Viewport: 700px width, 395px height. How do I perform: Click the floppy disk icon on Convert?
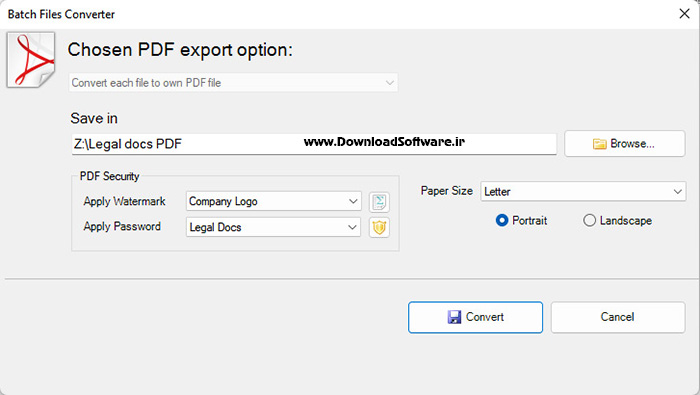454,317
